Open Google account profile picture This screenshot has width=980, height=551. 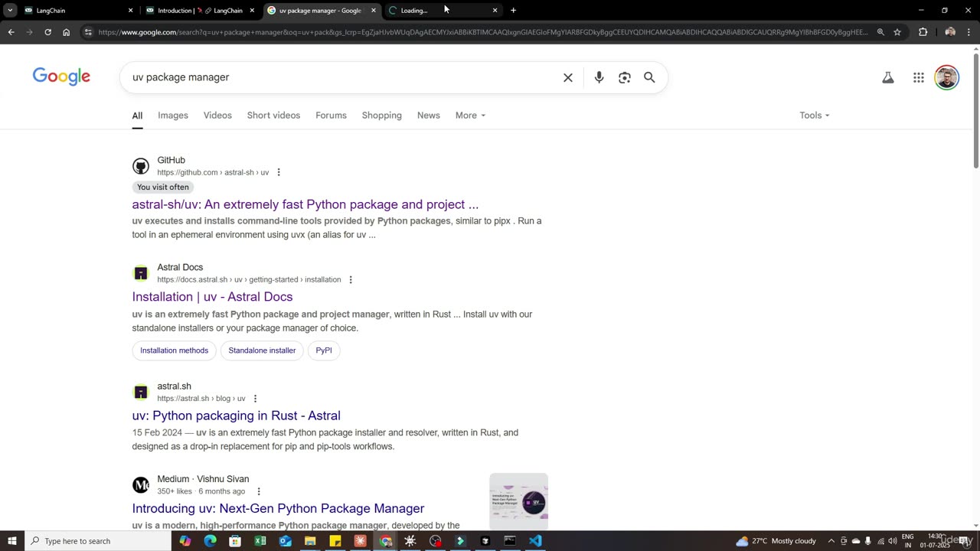(x=947, y=77)
